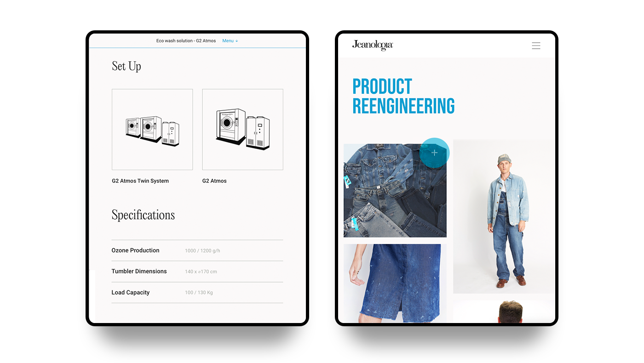Open the man in denim overalls photo
The width and height of the screenshot is (644, 363).
(x=504, y=216)
